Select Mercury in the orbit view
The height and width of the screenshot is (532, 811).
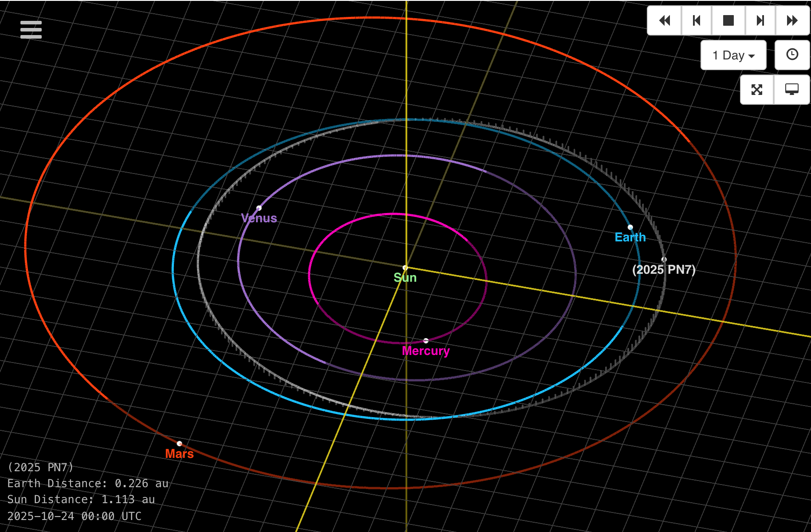(426, 340)
